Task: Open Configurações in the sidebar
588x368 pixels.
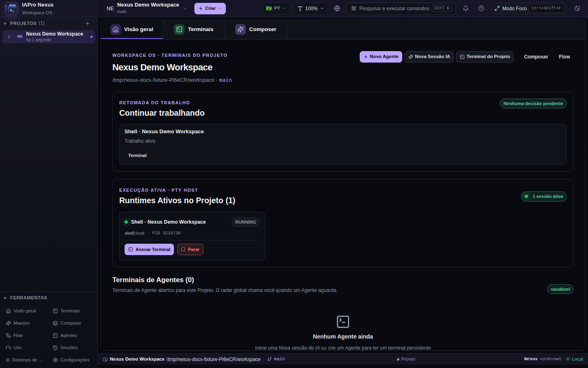Action: 71,360
